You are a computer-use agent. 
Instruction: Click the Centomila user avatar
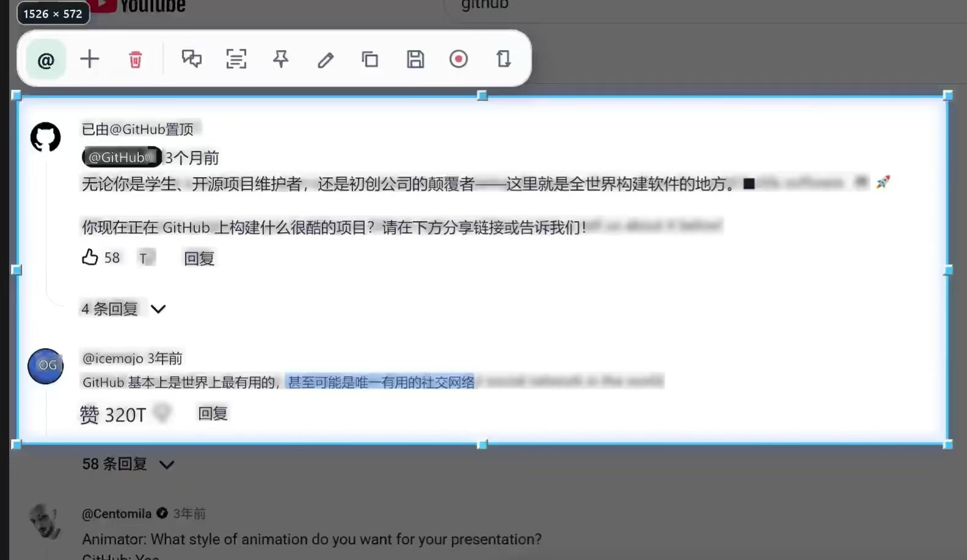pos(46,521)
